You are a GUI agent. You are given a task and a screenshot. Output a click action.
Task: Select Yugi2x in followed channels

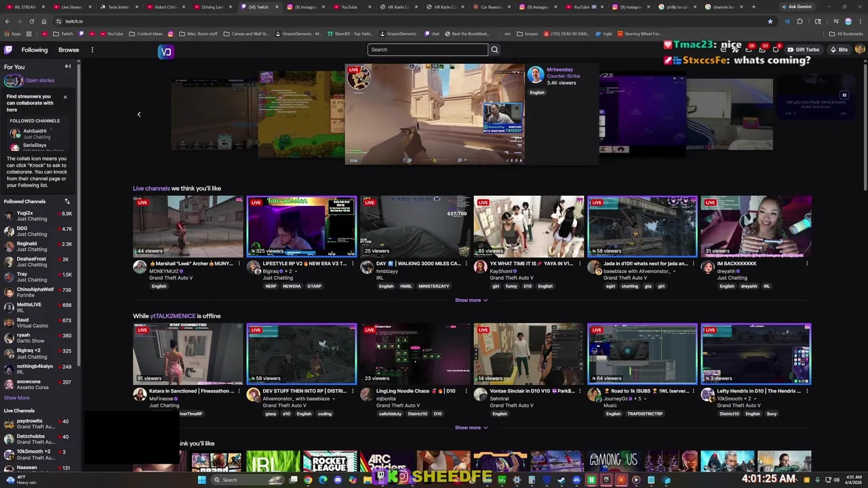coord(38,216)
